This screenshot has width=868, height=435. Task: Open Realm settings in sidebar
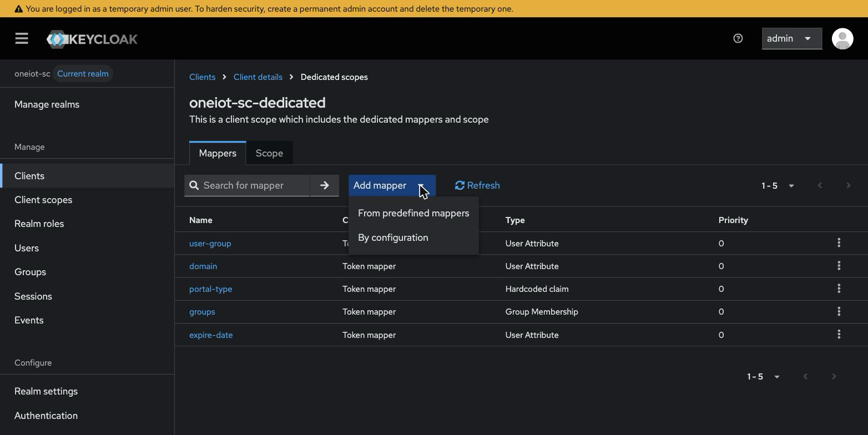87,391
